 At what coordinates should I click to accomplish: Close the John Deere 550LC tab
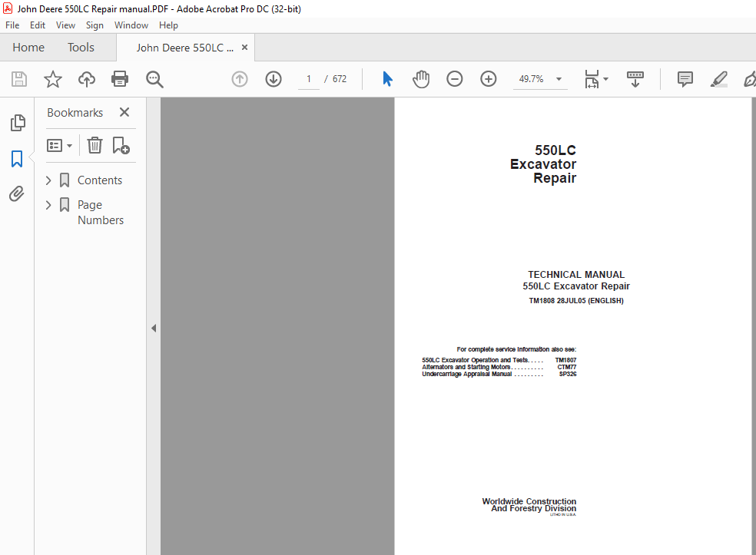[244, 48]
